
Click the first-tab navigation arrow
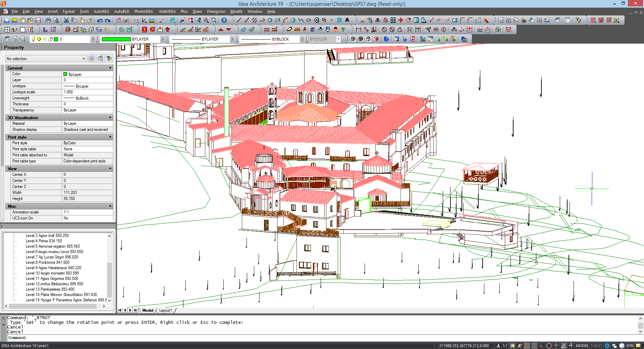120,310
